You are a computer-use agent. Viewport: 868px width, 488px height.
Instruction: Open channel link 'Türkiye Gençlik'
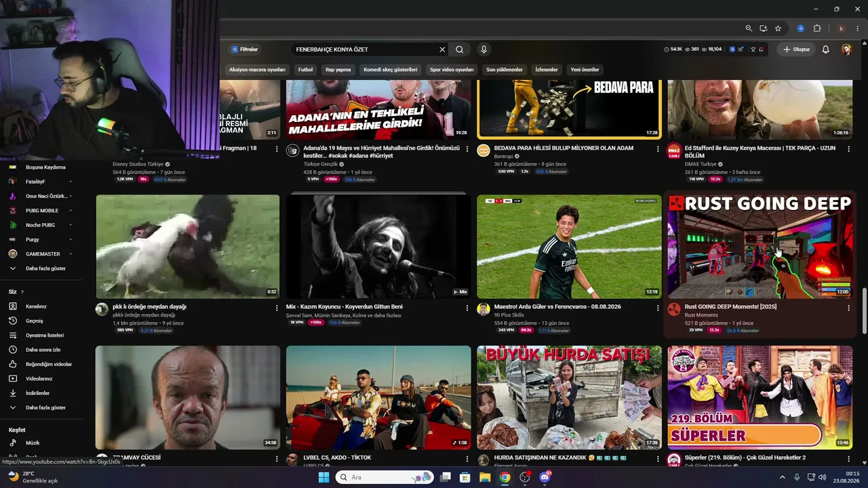click(x=321, y=164)
